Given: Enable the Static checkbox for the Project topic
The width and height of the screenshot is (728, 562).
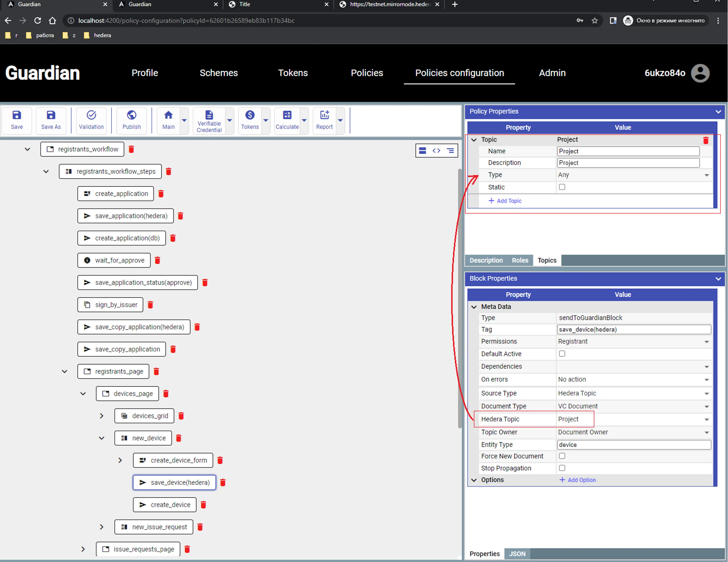Looking at the screenshot, I should pyautogui.click(x=562, y=187).
